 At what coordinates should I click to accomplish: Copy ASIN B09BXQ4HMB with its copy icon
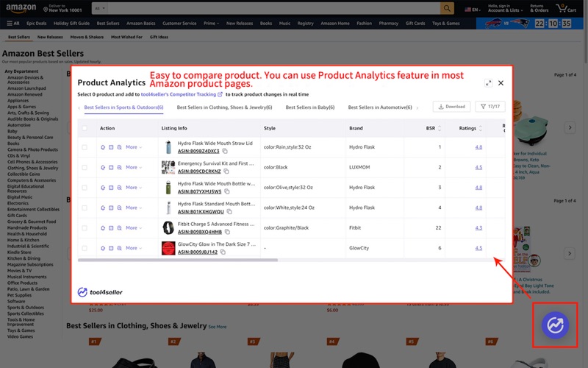point(227,232)
